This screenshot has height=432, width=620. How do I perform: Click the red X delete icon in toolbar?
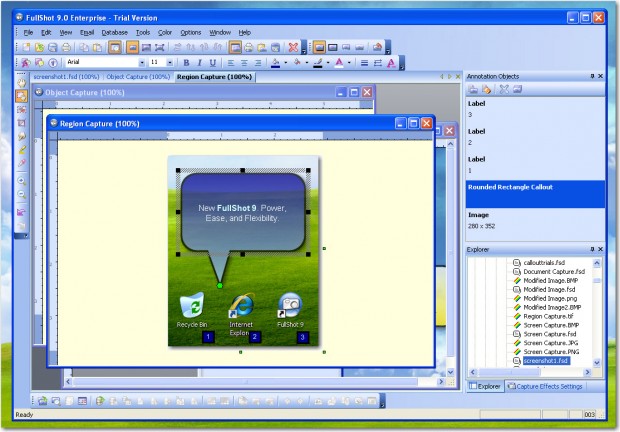[293, 47]
